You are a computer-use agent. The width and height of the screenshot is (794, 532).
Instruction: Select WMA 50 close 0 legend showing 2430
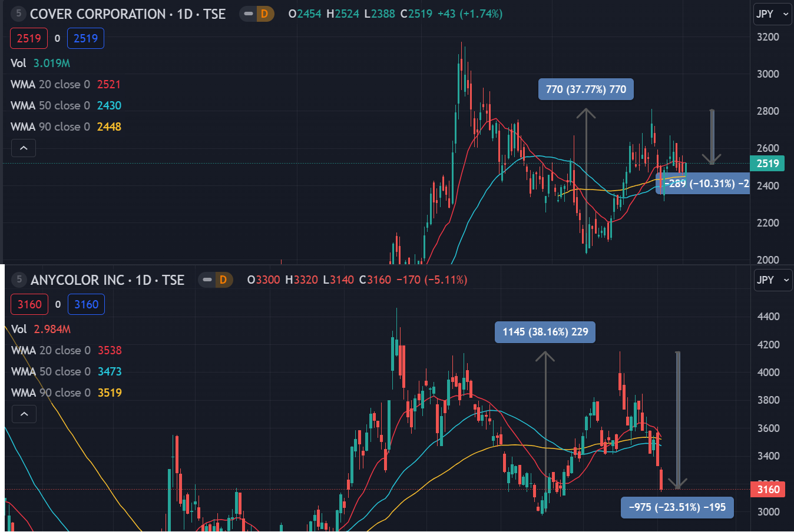[x=66, y=105]
